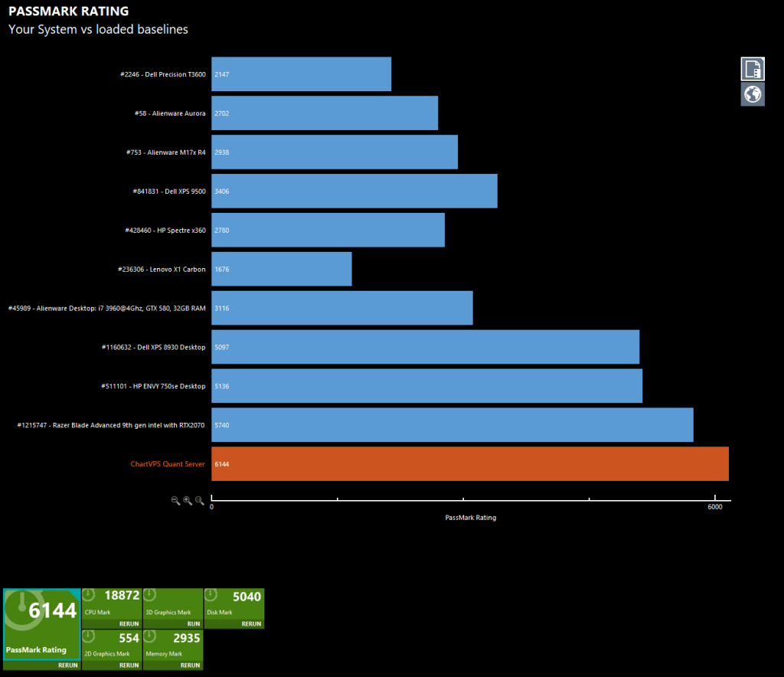Run the 3D Graphics Mark test
The image size is (784, 677).
coord(193,624)
